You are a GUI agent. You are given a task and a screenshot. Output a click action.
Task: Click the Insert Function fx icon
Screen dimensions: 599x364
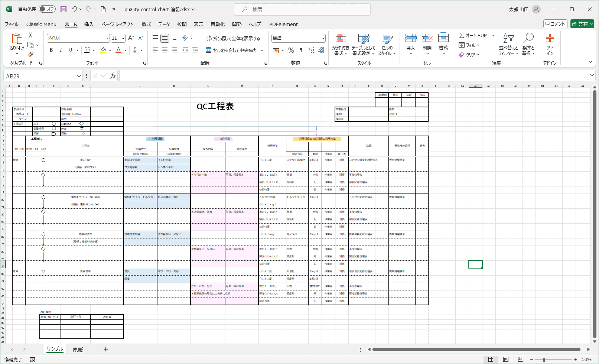(x=113, y=76)
